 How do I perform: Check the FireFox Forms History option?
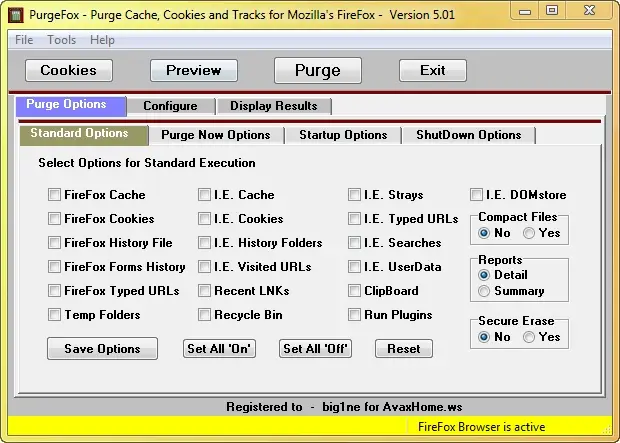[x=54, y=267]
